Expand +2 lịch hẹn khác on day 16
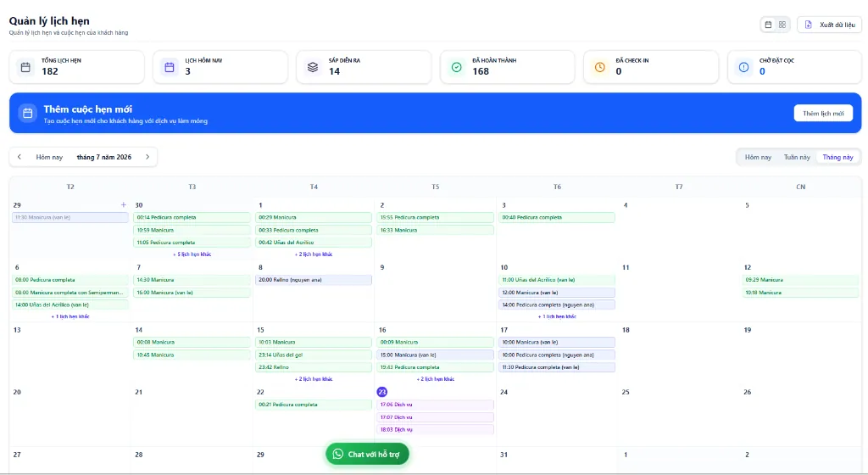Viewport: 868px width, 475px height. click(435, 379)
